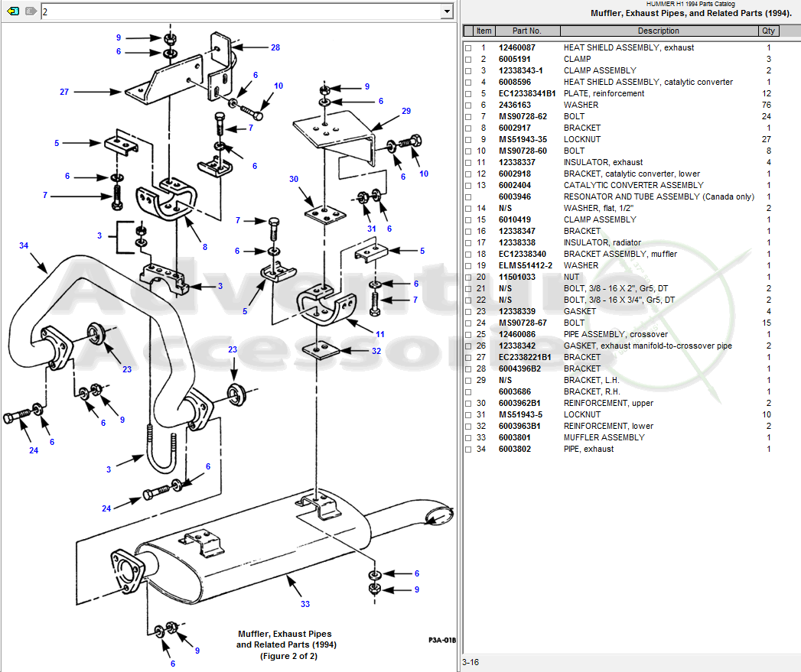Click description WASHER, flat, 1/2"
801x672 pixels.
click(598, 209)
